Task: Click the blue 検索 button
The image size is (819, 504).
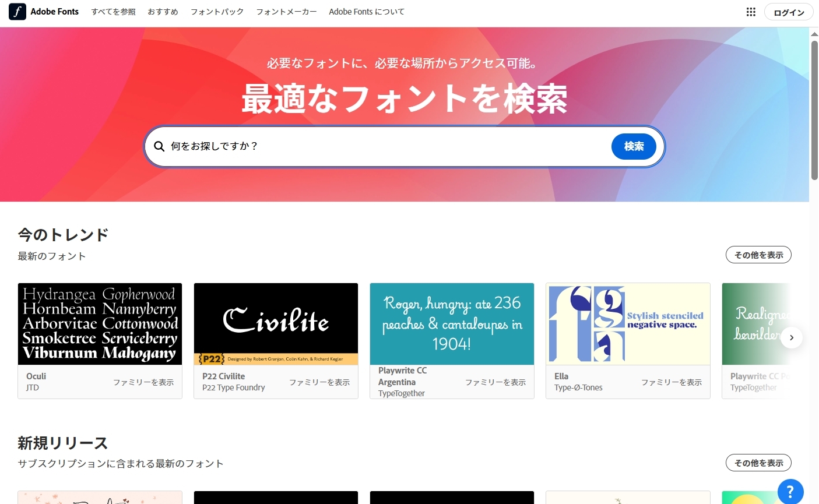Action: 634,146
